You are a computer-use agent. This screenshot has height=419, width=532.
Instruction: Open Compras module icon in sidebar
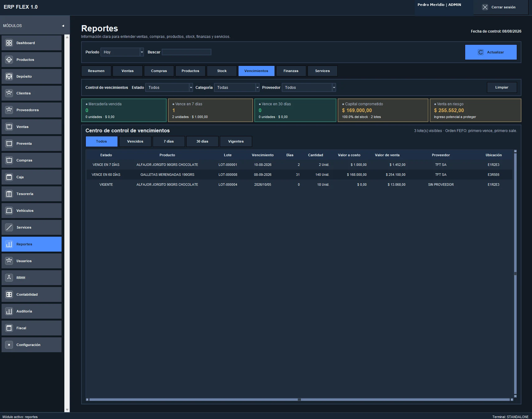coord(9,160)
